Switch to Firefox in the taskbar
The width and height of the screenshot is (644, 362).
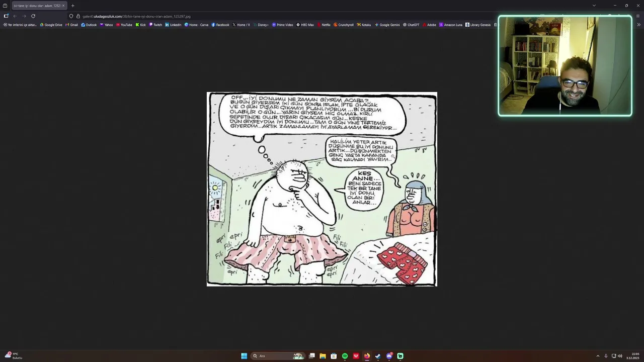pyautogui.click(x=367, y=356)
